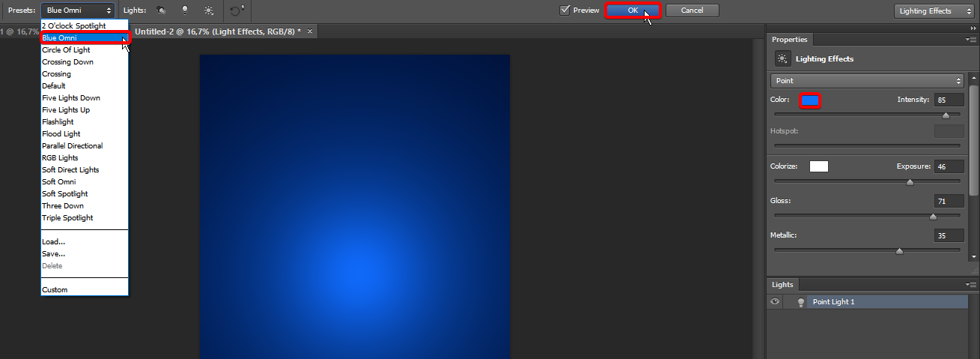Open the Presets dropdown showing Blue Omni
Image resolution: width=980 pixels, height=359 pixels.
77,10
